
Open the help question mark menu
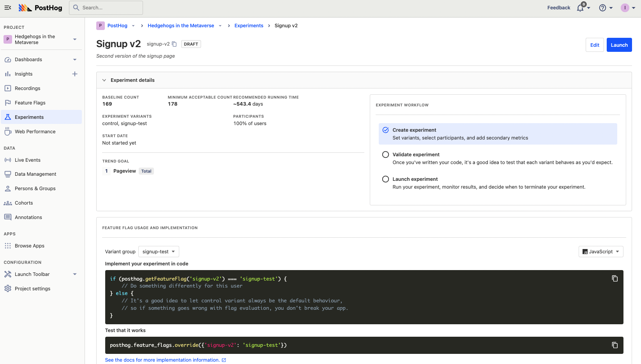[x=602, y=8]
